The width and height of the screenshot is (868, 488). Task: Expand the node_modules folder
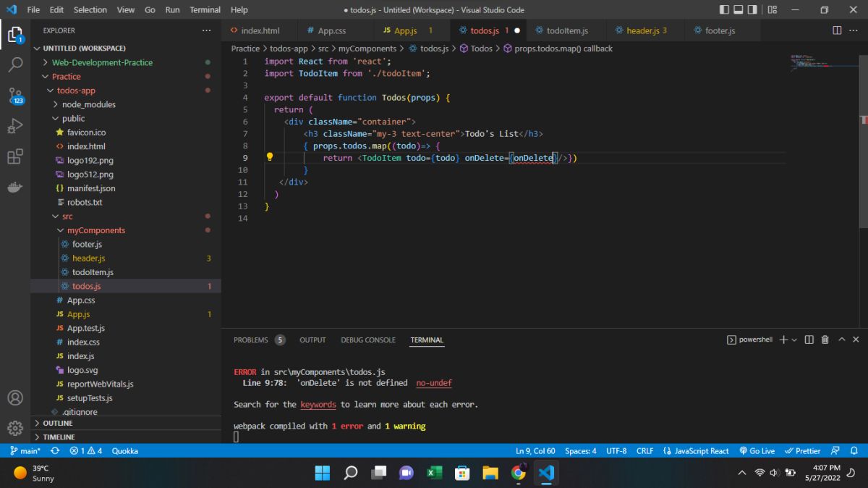point(56,104)
